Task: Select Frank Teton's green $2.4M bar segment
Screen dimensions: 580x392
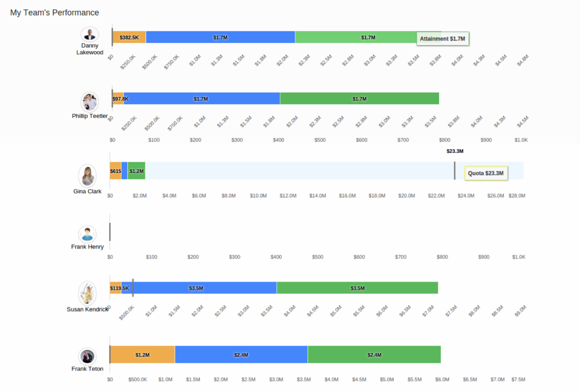Action: [x=374, y=355]
